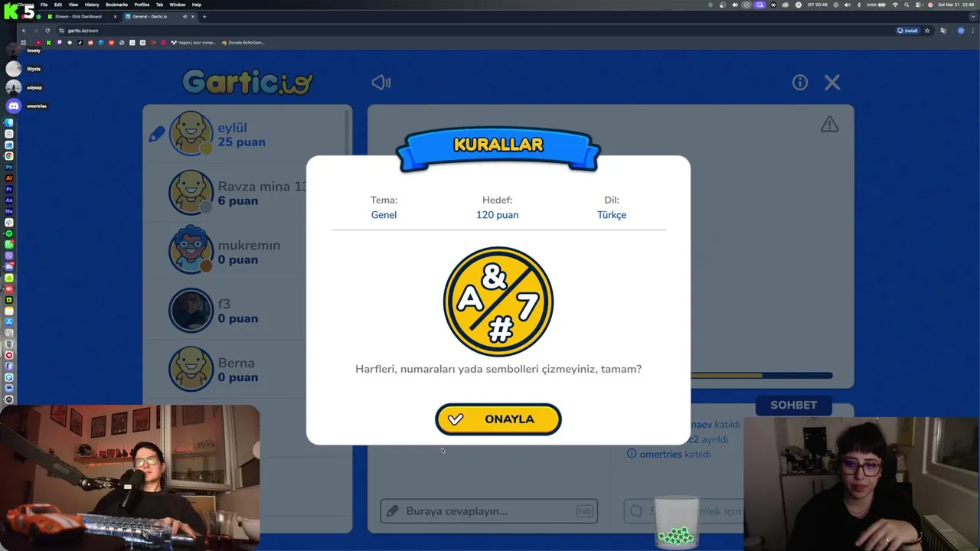Click the Gartic.io logo
Viewport: 980px width, 551px height.
point(247,82)
